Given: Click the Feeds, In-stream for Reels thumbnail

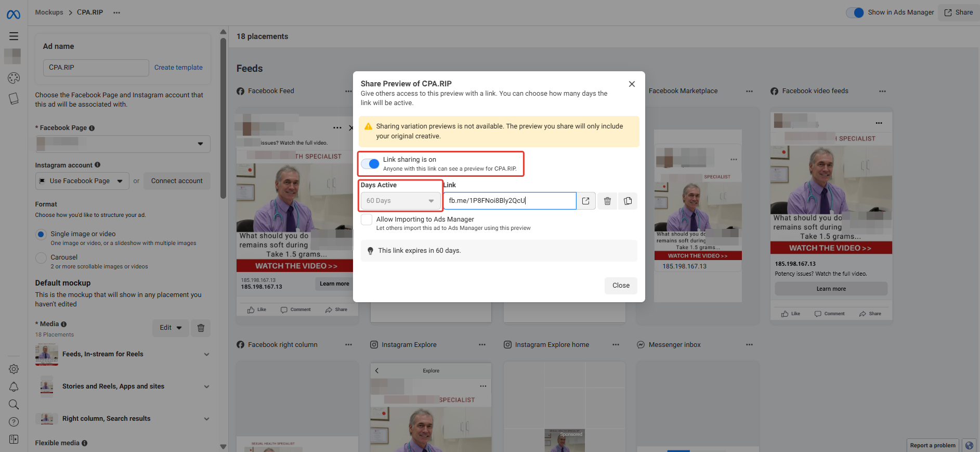Looking at the screenshot, I should [47, 354].
